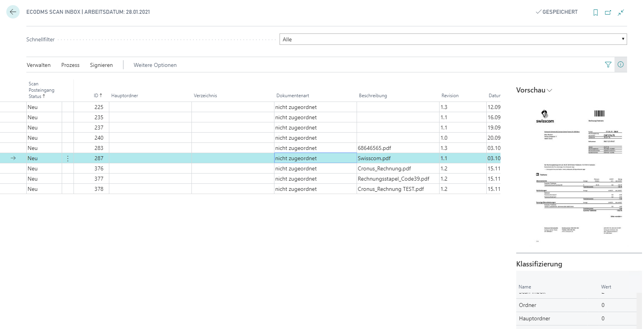This screenshot has height=329, width=644.
Task: Select ID cell 237
Action: (91, 128)
